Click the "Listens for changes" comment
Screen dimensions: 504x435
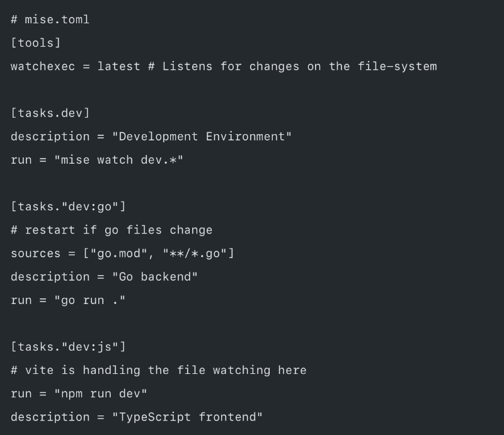pos(231,66)
